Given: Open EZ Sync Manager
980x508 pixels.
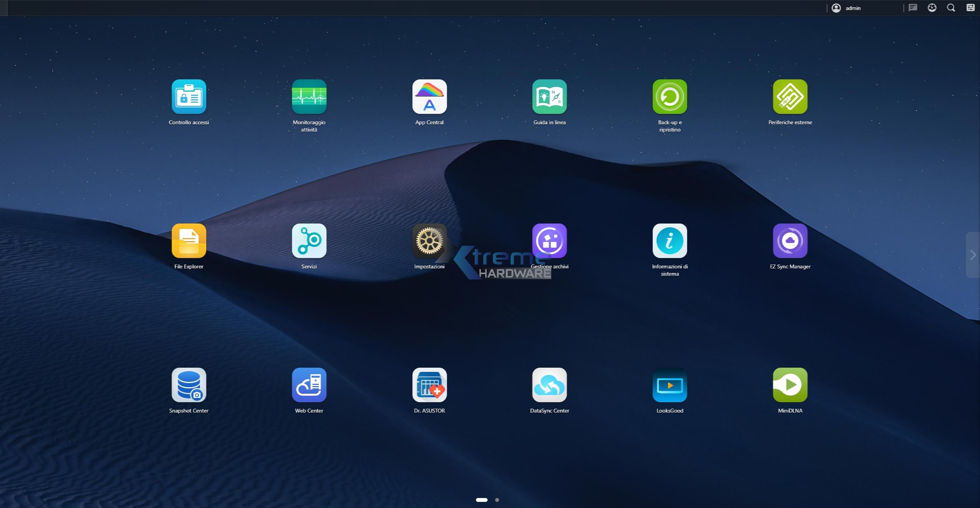Looking at the screenshot, I should [790, 241].
